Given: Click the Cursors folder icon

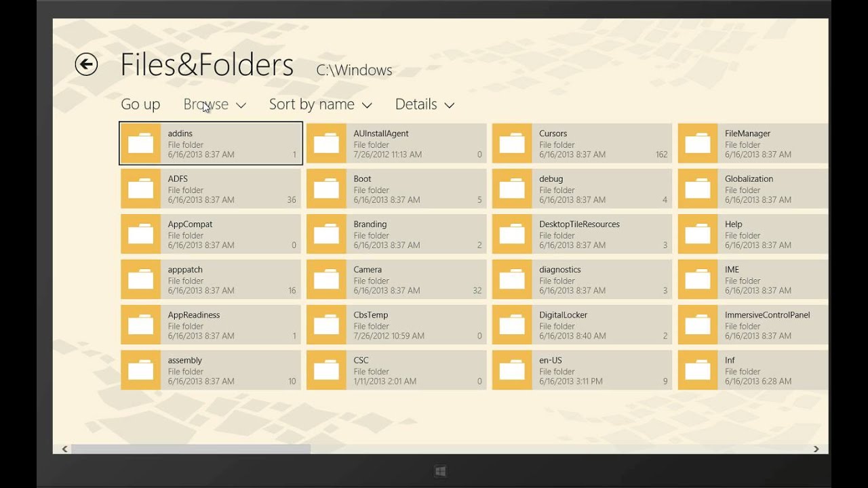Looking at the screenshot, I should 512,144.
